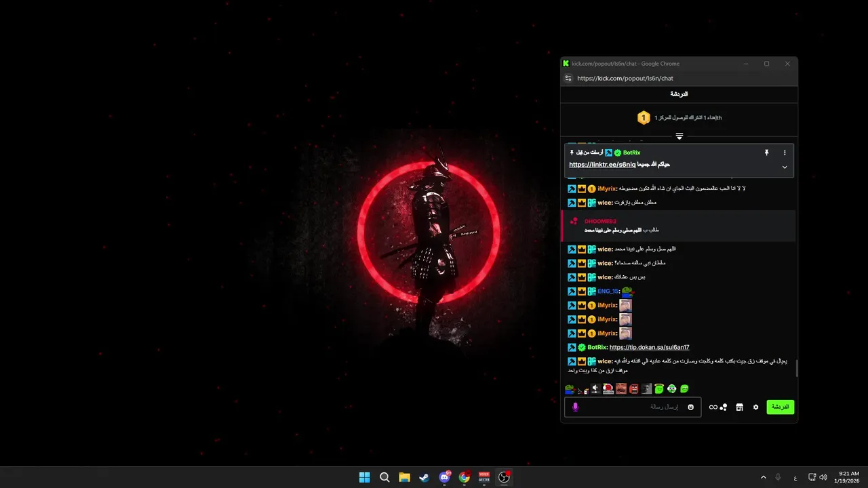
Task: Show hidden system tray icons
Action: click(764, 477)
